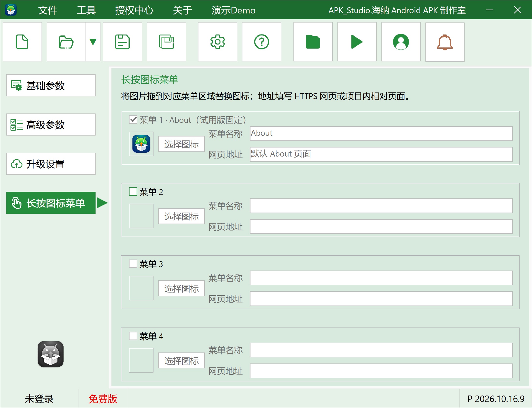Click 选择图标 button for menu 2

point(182,216)
